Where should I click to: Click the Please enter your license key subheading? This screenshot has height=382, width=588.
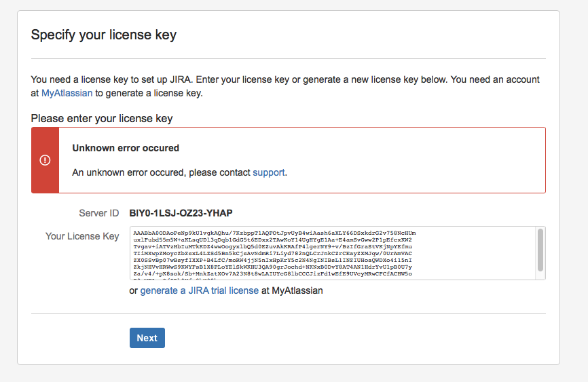[x=102, y=119]
